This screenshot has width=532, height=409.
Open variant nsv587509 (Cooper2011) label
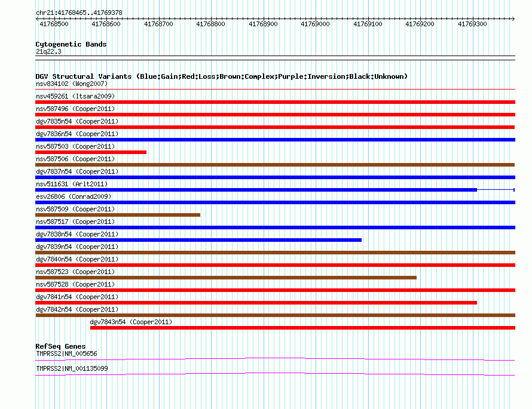coord(75,209)
